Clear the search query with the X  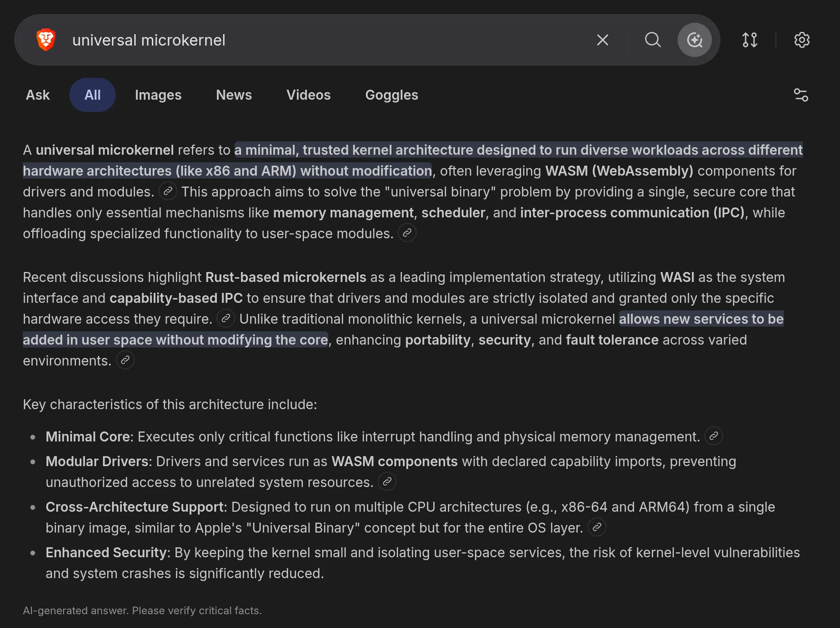[x=602, y=40]
